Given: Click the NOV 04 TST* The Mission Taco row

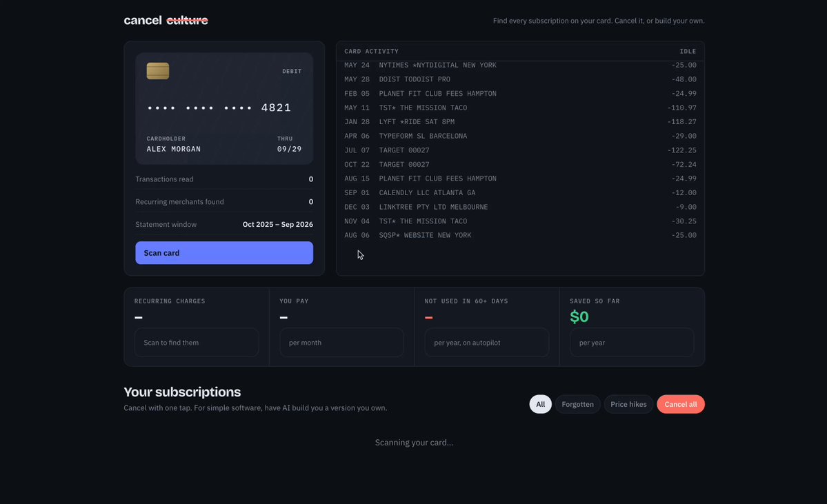Looking at the screenshot, I should click(x=520, y=221).
